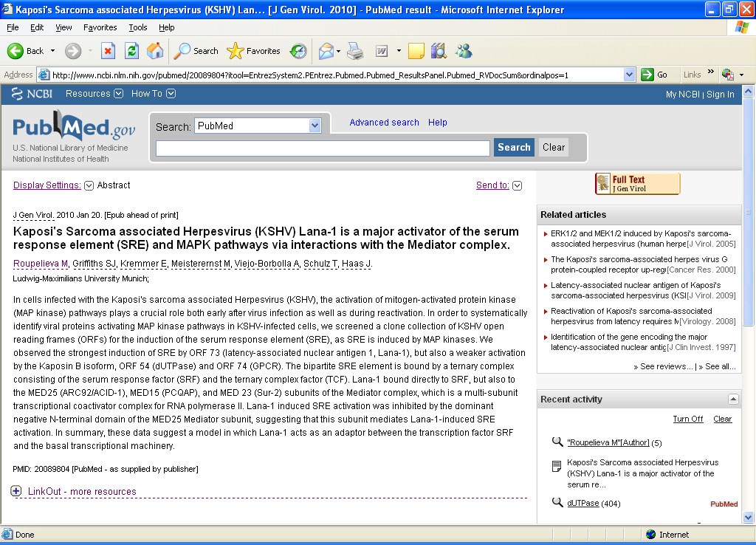Open the Roupelieva M author link
This screenshot has width=756, height=545.
[x=41, y=264]
